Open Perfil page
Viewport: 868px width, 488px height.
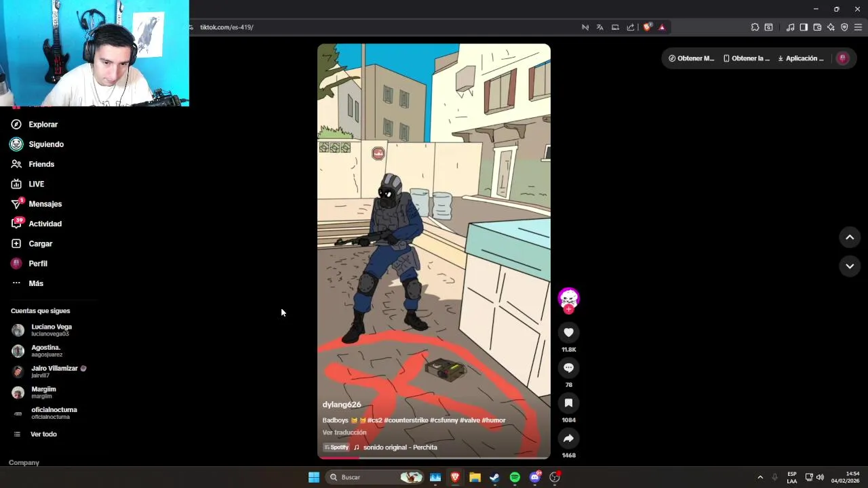click(29, 264)
